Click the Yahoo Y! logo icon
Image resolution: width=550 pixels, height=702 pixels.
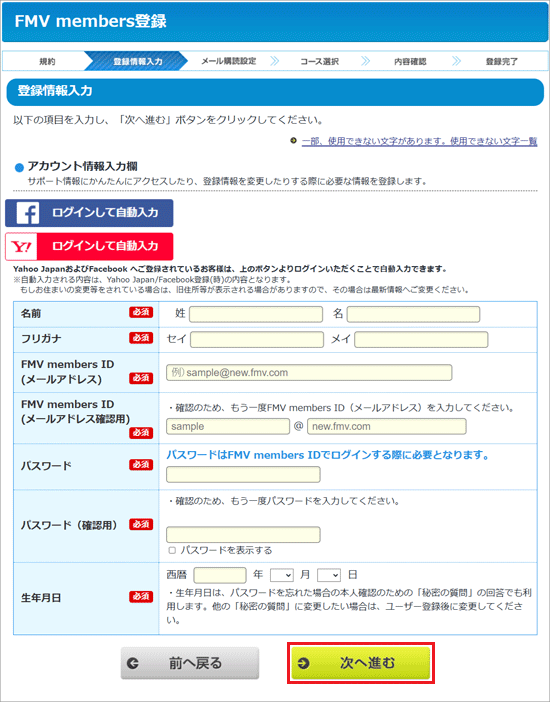tap(21, 247)
